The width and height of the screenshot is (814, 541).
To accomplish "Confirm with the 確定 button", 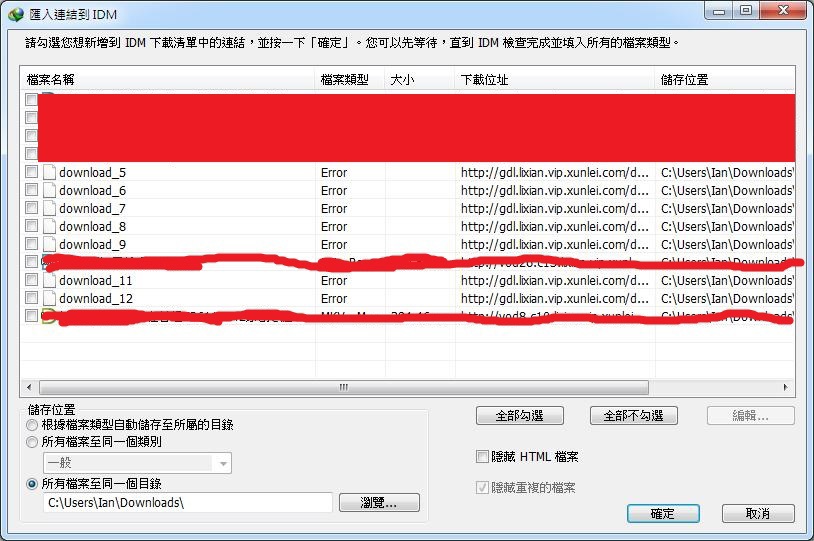I will (663, 513).
